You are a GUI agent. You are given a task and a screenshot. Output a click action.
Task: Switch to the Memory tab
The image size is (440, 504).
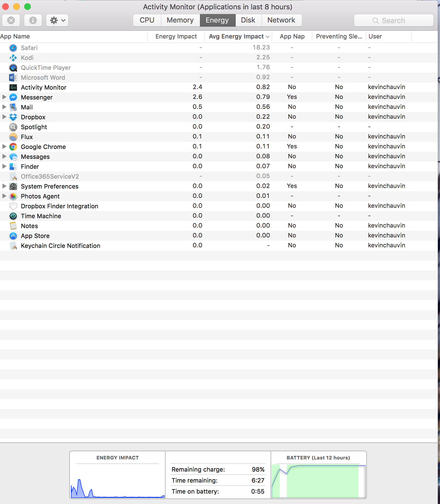[x=180, y=20]
